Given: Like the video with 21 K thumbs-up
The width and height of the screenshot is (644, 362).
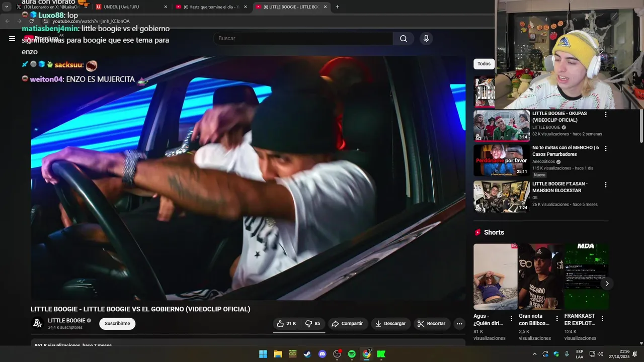Looking at the screenshot, I should [x=286, y=324].
